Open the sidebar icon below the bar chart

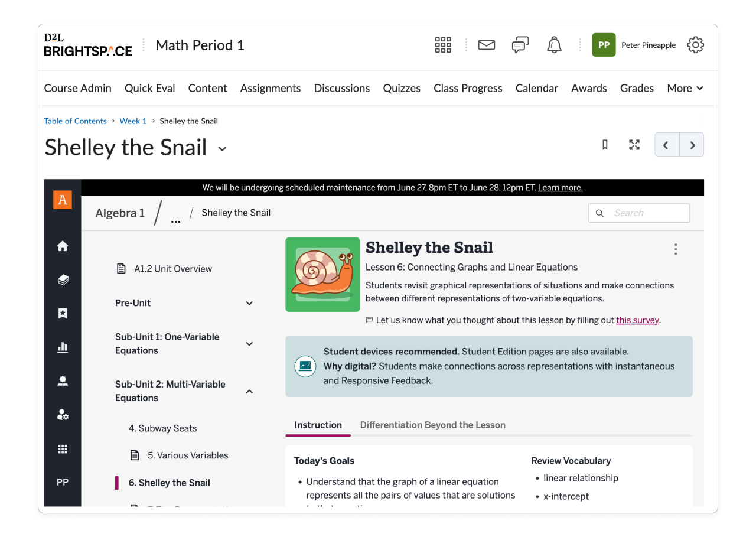tap(63, 381)
